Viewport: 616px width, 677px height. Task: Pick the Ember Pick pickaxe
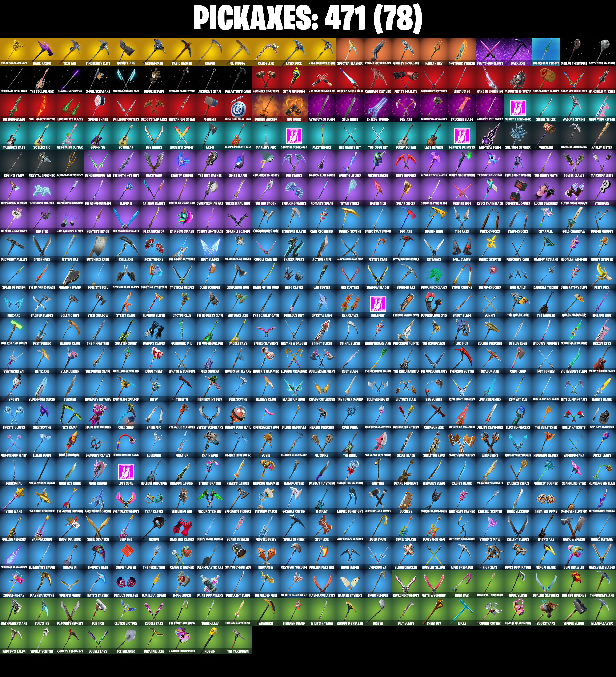[x=378, y=192]
